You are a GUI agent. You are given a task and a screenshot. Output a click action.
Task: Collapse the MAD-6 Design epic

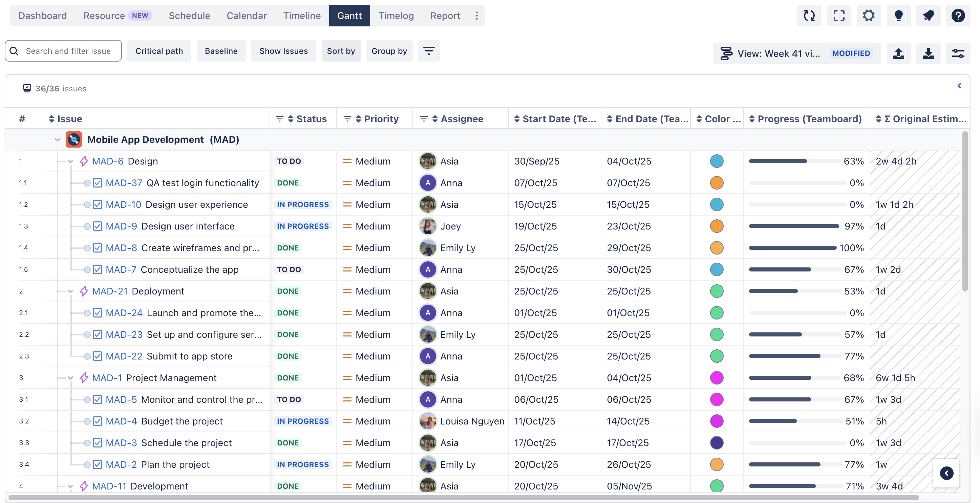click(x=70, y=161)
